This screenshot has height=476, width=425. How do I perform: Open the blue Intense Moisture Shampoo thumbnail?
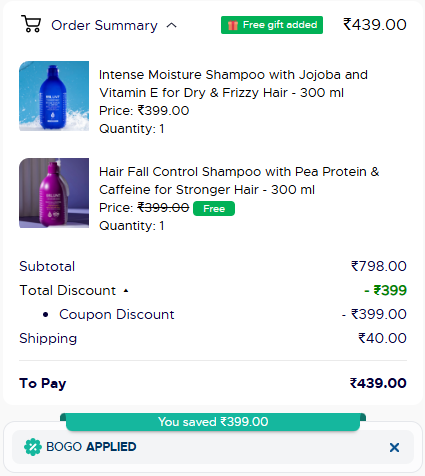click(54, 96)
